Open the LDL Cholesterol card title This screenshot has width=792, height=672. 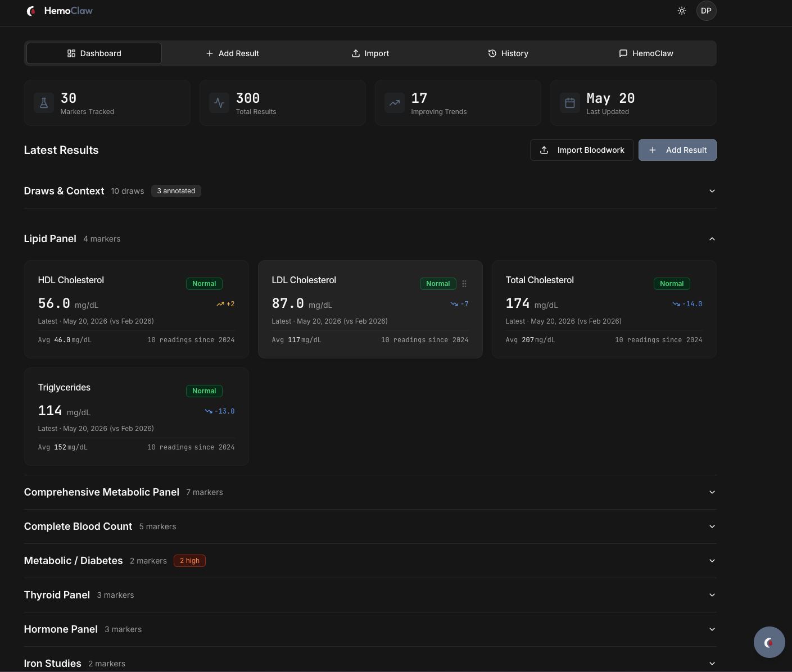[304, 280]
